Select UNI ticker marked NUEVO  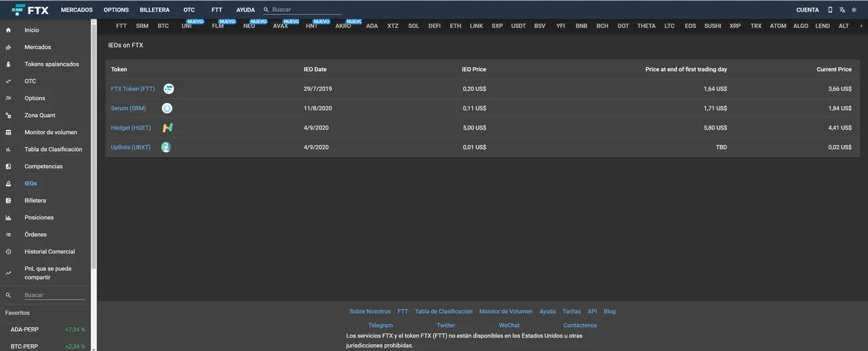pos(186,26)
